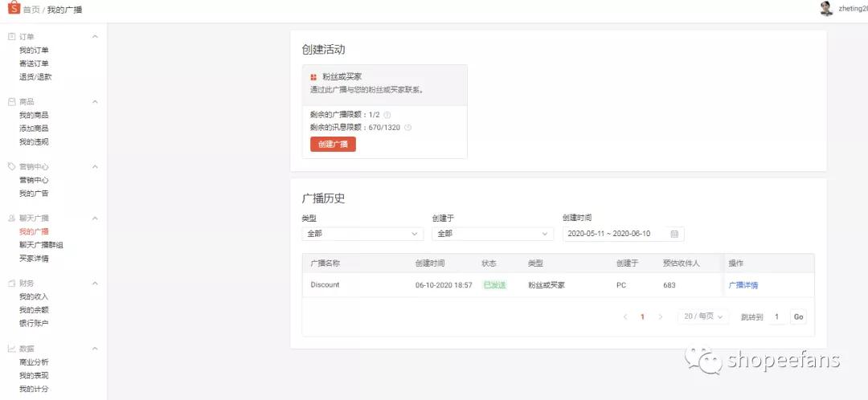Open the 类型 dropdown filter
Image resolution: width=868 pixels, height=400 pixels.
click(362, 234)
